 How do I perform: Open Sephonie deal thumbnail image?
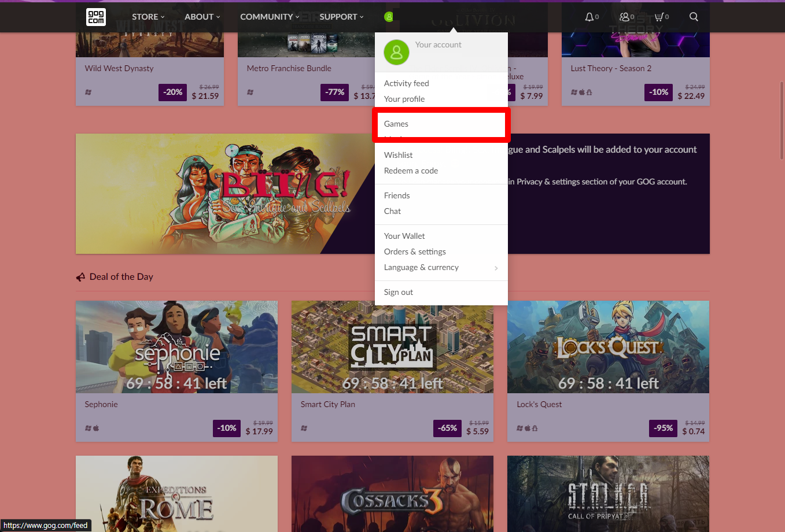(176, 347)
